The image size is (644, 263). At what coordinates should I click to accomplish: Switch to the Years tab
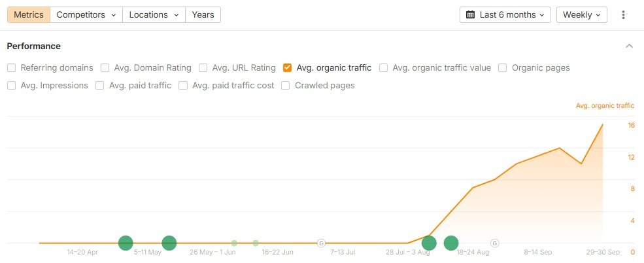pos(203,14)
